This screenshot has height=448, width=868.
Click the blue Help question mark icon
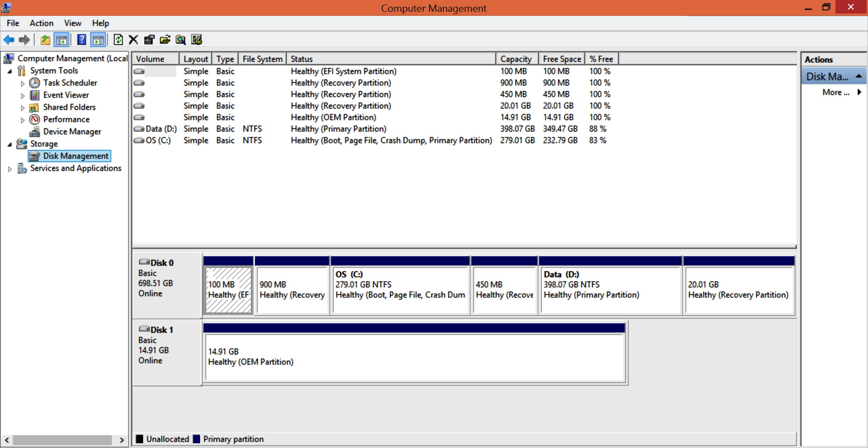coord(81,40)
